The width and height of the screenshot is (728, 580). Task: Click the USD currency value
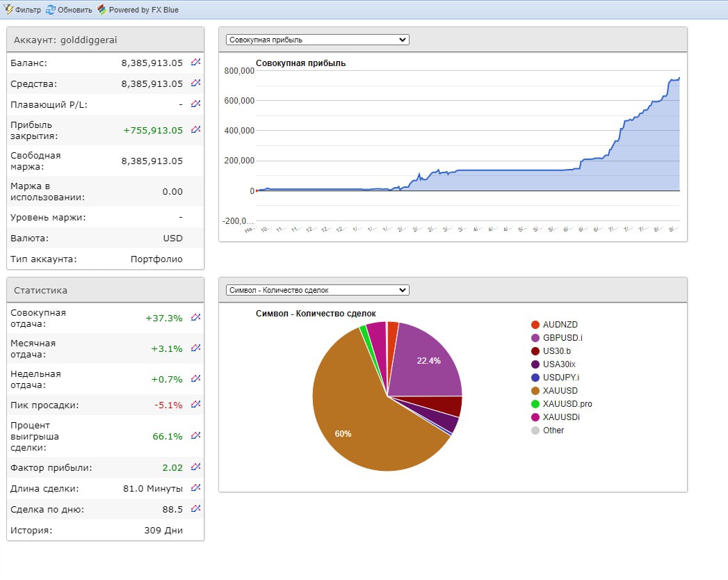[172, 239]
